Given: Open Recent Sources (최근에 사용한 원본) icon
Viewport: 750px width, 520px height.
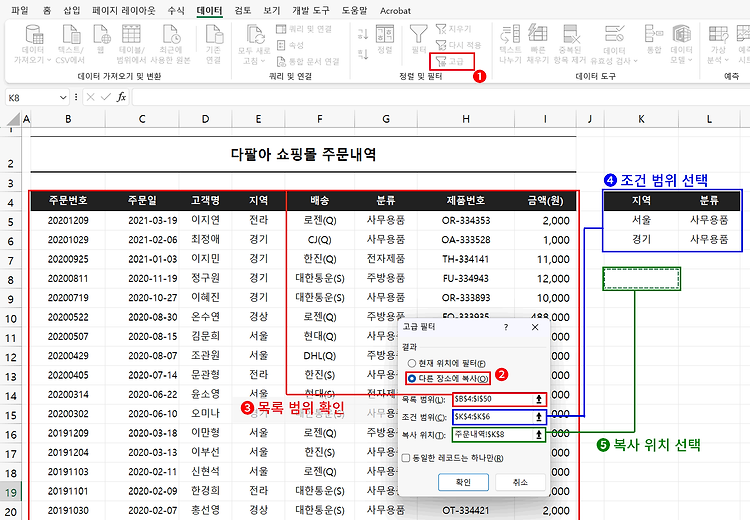Looking at the screenshot, I should click(x=171, y=34).
